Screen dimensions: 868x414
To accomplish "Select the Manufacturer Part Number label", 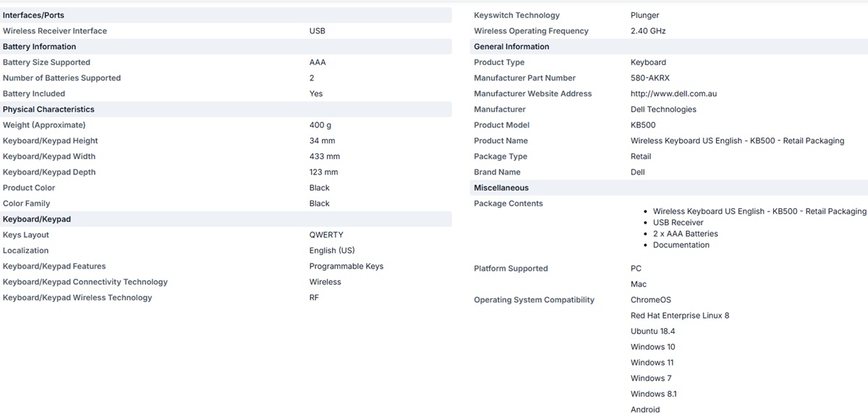I will (524, 78).
